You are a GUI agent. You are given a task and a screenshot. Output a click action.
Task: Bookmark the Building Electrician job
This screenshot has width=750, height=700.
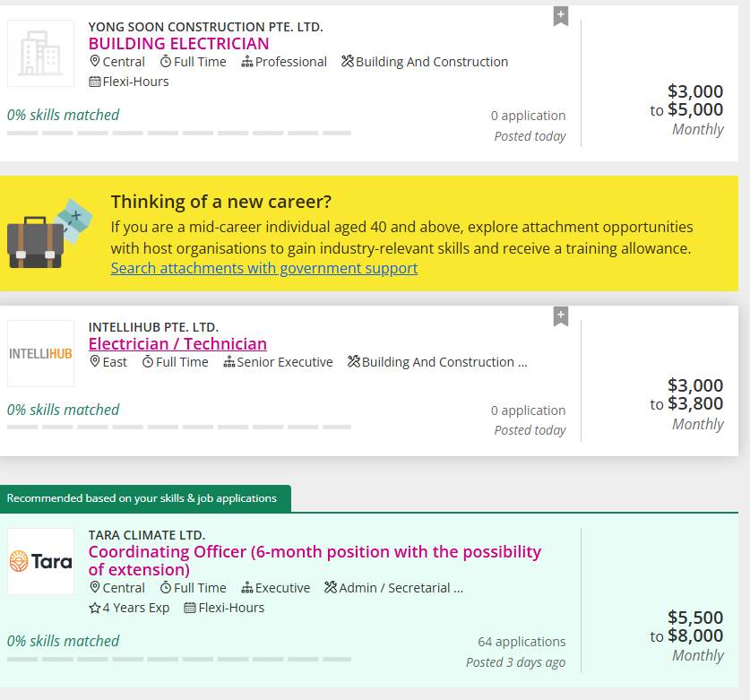point(560,16)
